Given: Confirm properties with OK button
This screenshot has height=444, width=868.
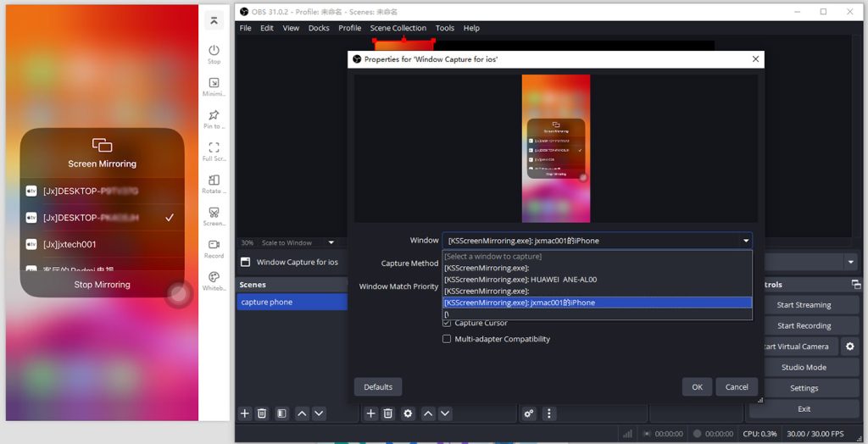Looking at the screenshot, I should point(698,387).
